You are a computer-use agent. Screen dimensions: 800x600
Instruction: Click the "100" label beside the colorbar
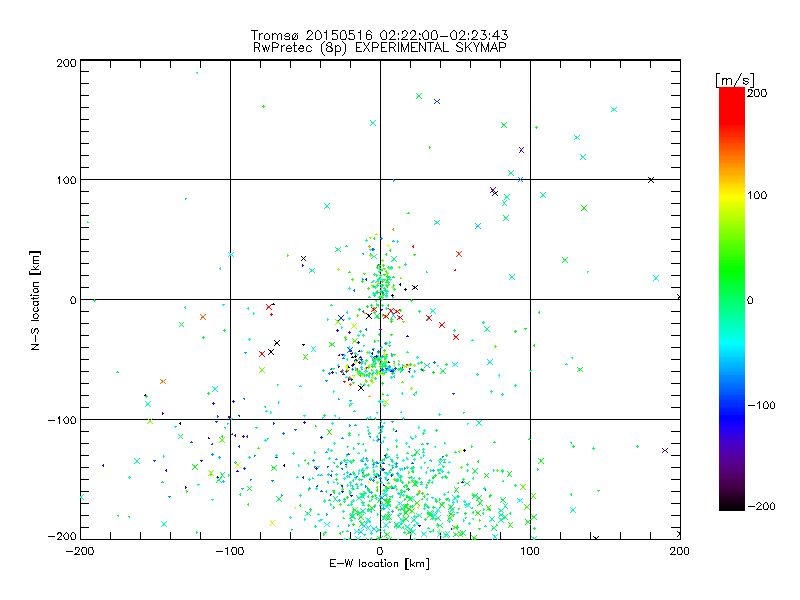point(757,195)
